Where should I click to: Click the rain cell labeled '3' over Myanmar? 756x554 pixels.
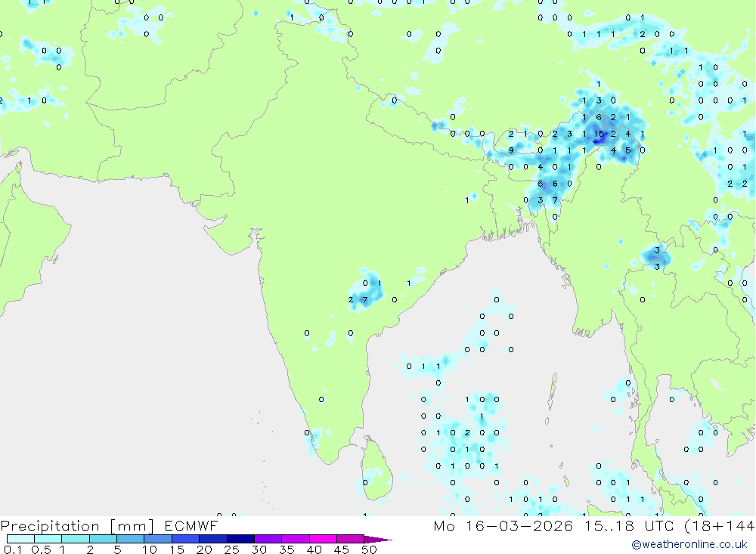656,255
